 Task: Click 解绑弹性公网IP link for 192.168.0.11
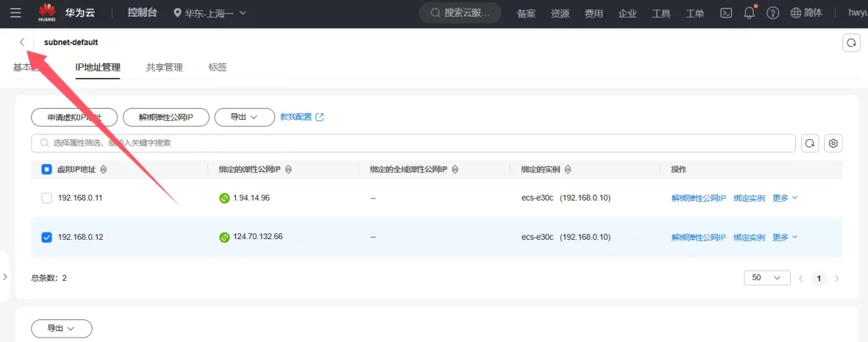click(x=698, y=198)
